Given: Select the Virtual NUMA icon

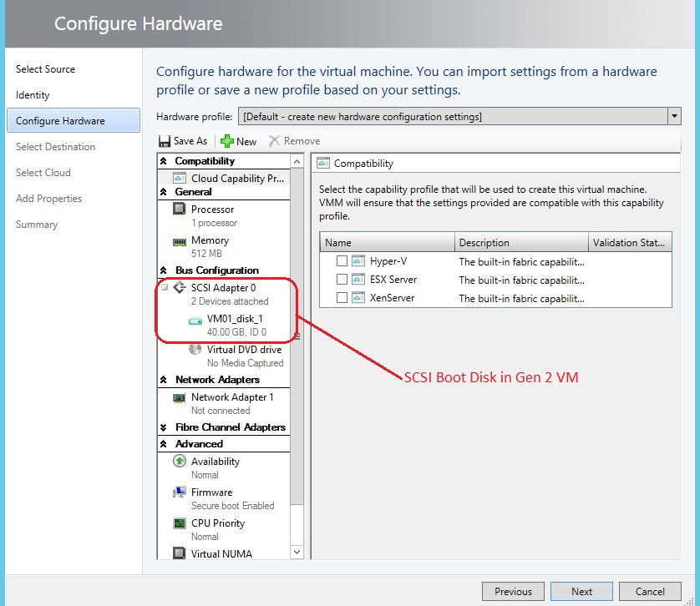Looking at the screenshot, I should (x=180, y=553).
